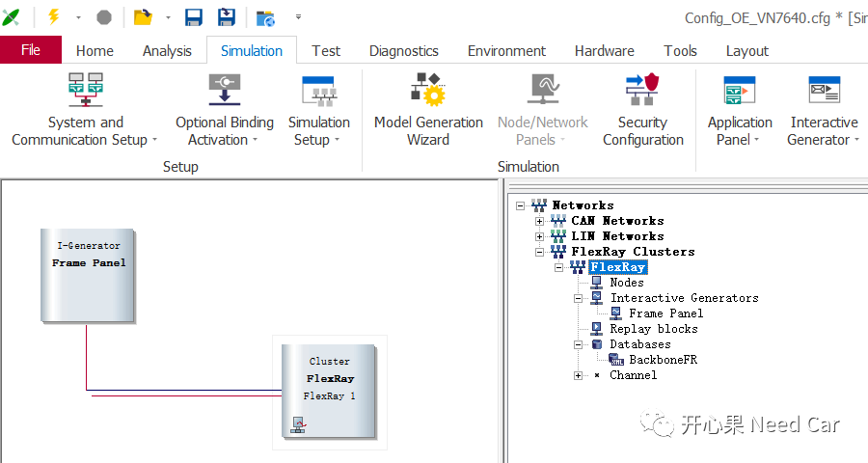
Task: Click the lightning bolt Start measurement icon
Action: pyautogui.click(x=53, y=17)
